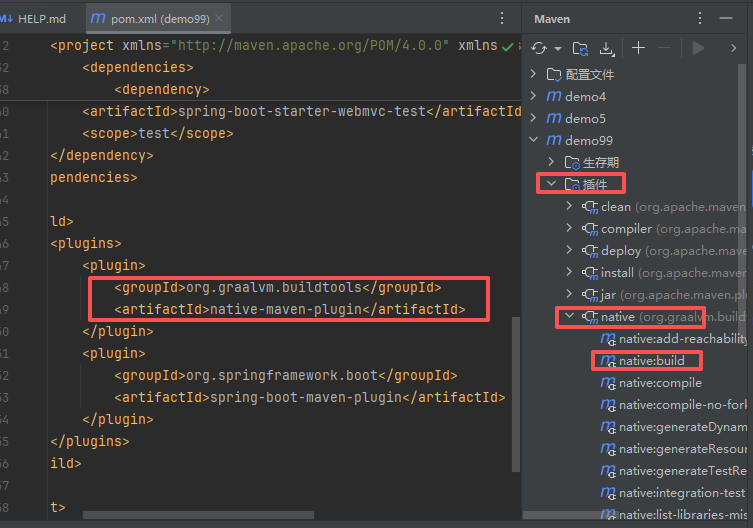The width and height of the screenshot is (753, 528).
Task: Click the 配置文件 folder icon
Action: [x=554, y=74]
